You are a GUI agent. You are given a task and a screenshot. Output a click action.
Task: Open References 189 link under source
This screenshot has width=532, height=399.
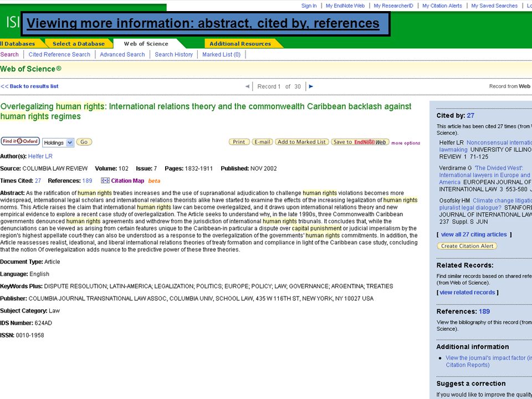pyautogui.click(x=87, y=181)
